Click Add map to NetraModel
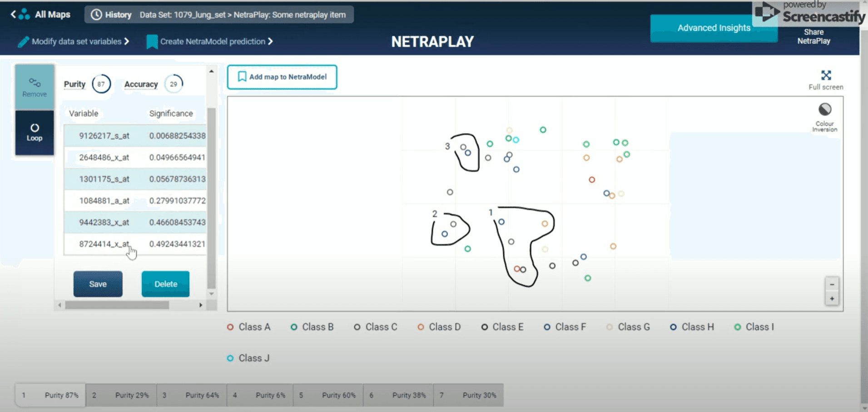Screen dimensions: 868x412 (282, 77)
